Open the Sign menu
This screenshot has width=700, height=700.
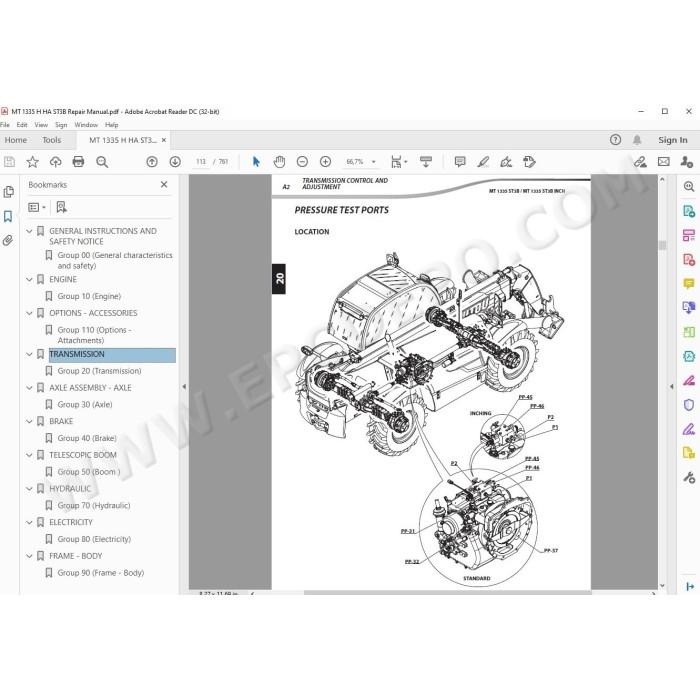click(x=61, y=125)
